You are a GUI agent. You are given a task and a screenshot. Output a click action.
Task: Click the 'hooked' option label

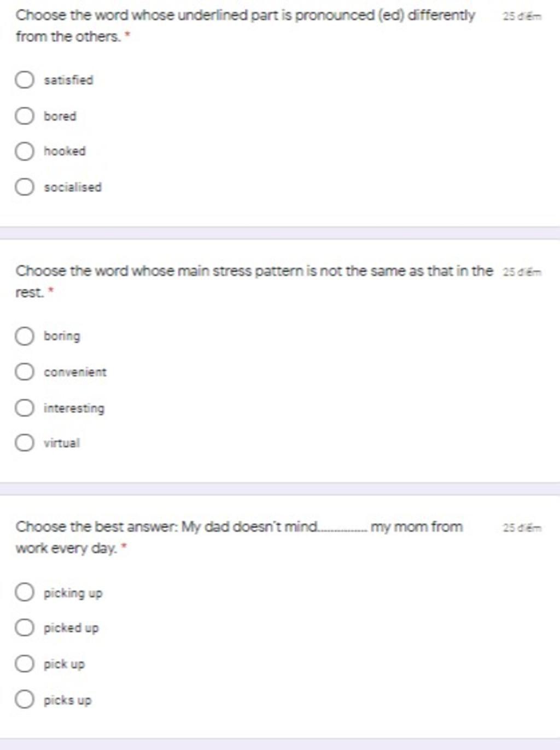pyautogui.click(x=65, y=151)
